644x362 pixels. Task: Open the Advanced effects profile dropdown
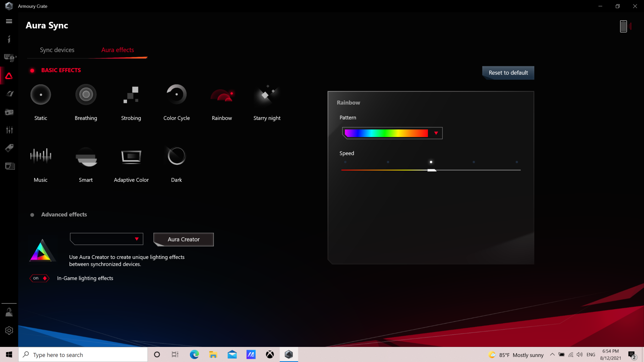point(106,239)
